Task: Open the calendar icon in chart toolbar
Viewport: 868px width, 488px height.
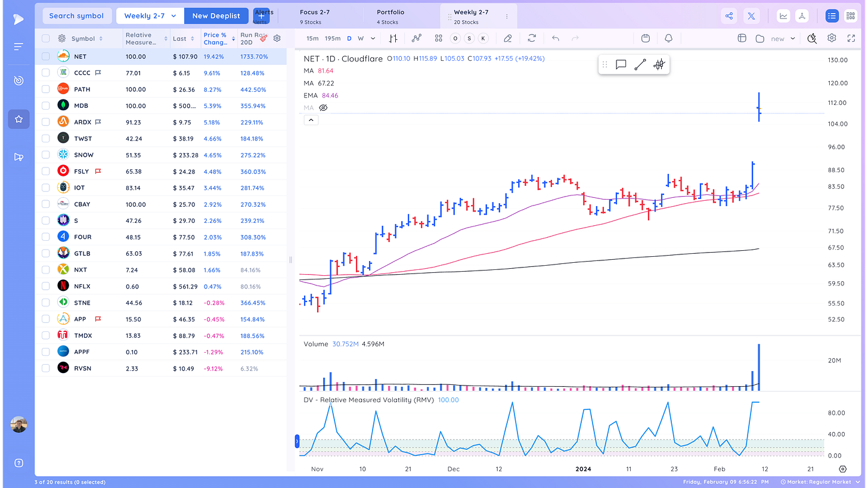Action: pos(645,38)
